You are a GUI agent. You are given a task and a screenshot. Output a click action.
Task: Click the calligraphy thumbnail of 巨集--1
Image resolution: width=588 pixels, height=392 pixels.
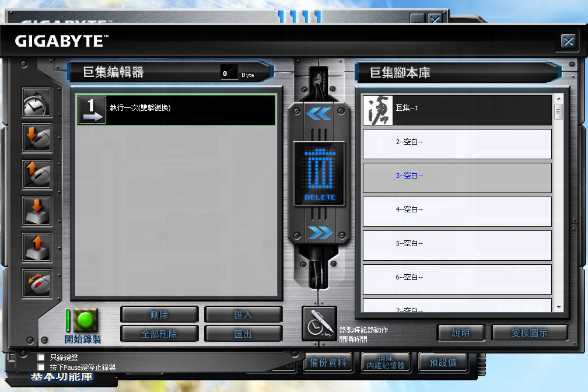(378, 110)
